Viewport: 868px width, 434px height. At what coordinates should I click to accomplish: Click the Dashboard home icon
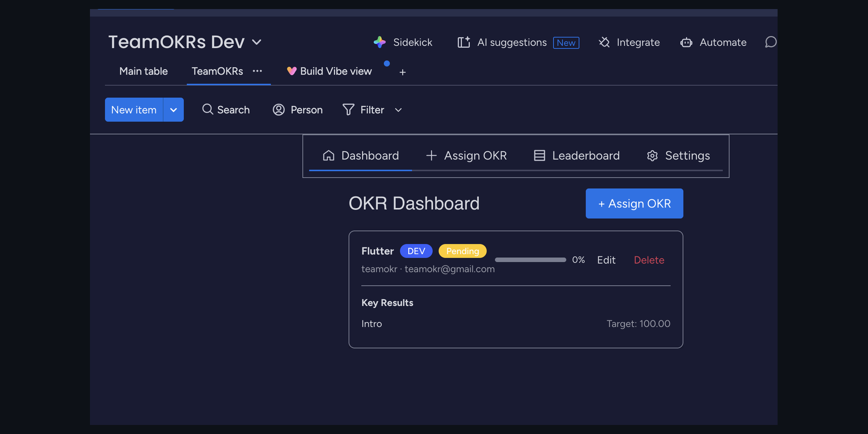click(329, 156)
